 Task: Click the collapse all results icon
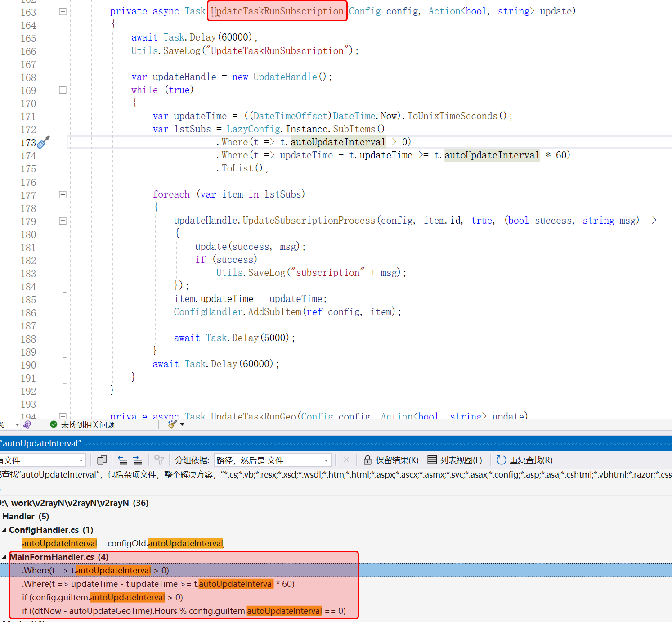coord(122,460)
